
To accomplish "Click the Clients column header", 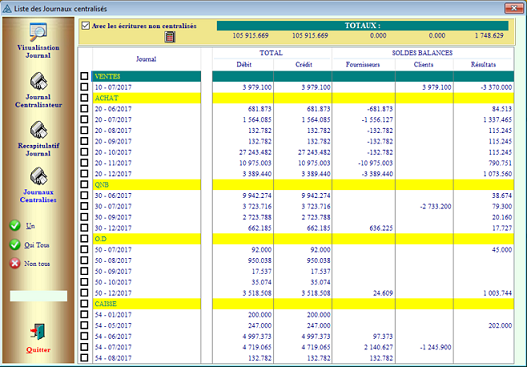I will click(x=423, y=65).
